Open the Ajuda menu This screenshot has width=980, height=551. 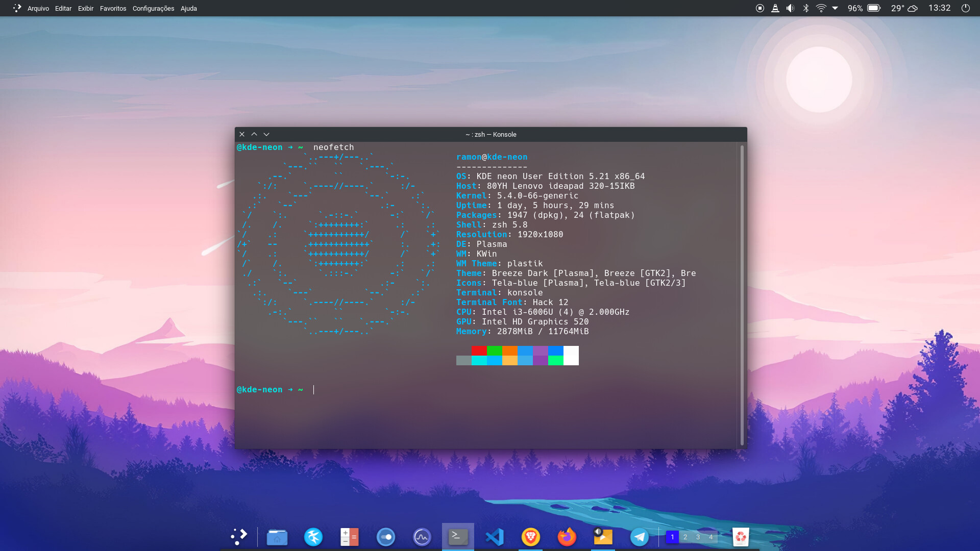coord(189,8)
